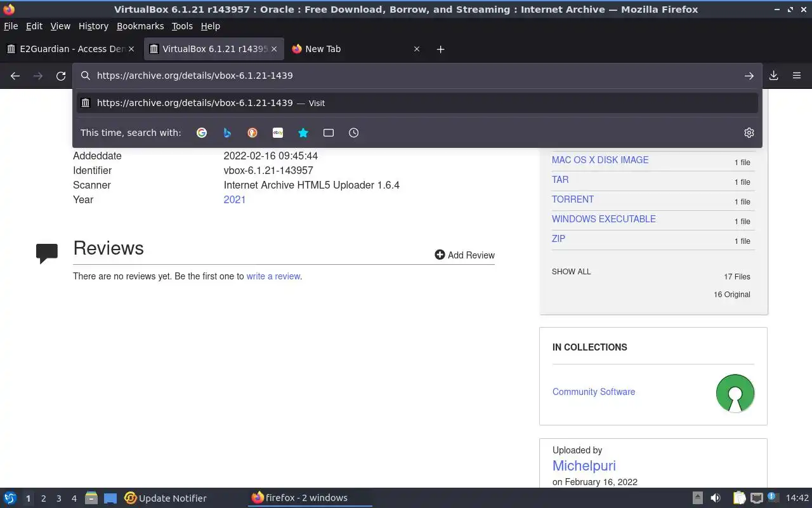Click the Go arrow in the address bar
The height and width of the screenshot is (508, 812).
(x=749, y=76)
